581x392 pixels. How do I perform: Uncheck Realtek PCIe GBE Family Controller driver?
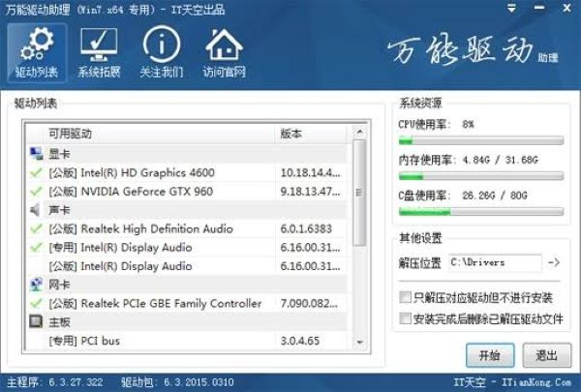37,303
